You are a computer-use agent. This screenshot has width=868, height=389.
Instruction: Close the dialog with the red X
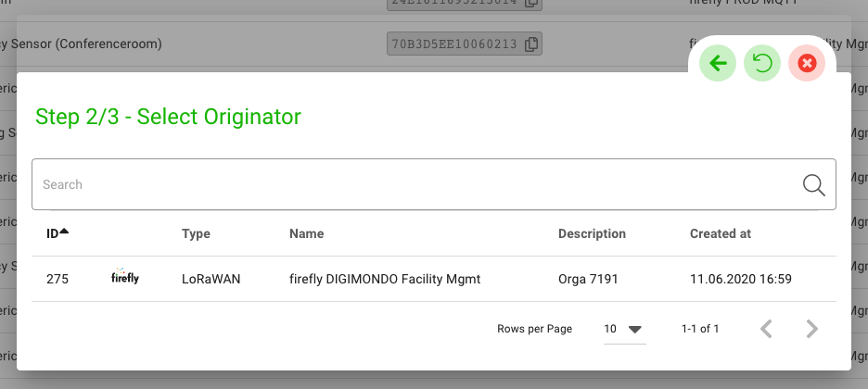(806, 63)
